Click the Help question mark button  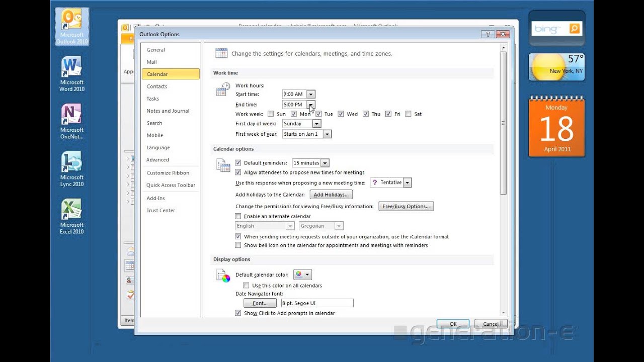click(x=488, y=34)
